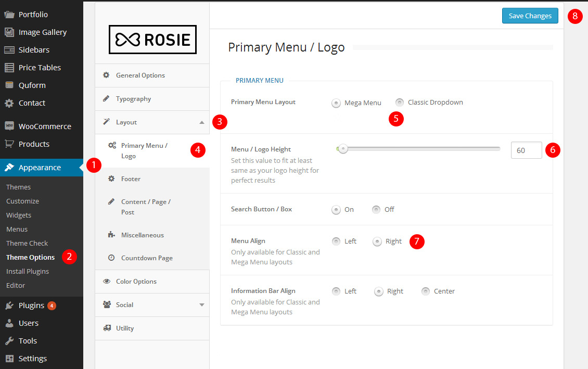Image resolution: width=588 pixels, height=369 pixels.
Task: Click the Price Tables icon
Action: coord(9,68)
